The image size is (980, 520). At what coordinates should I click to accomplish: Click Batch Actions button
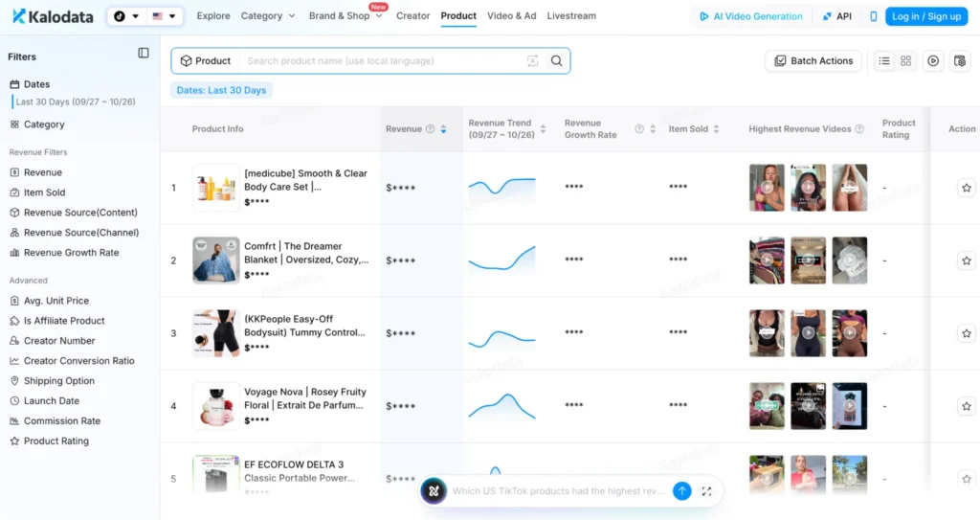(813, 60)
